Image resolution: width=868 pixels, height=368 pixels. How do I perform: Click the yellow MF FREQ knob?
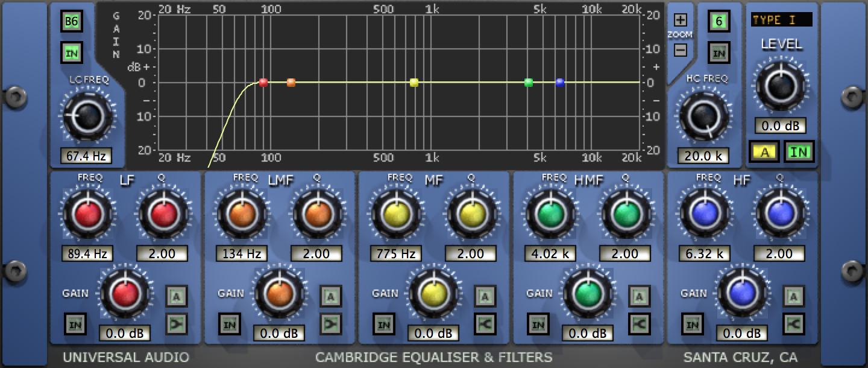[396, 214]
